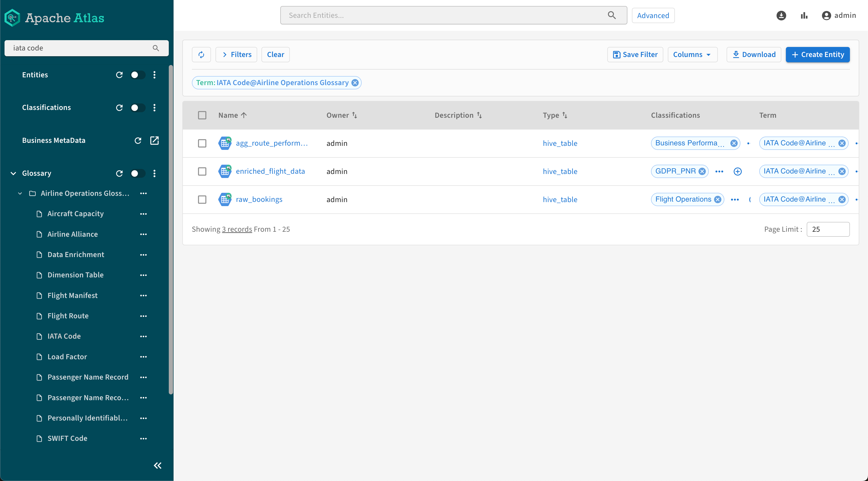Add classification to enriched_flight_data via plus icon
The image size is (868, 481).
[738, 171]
